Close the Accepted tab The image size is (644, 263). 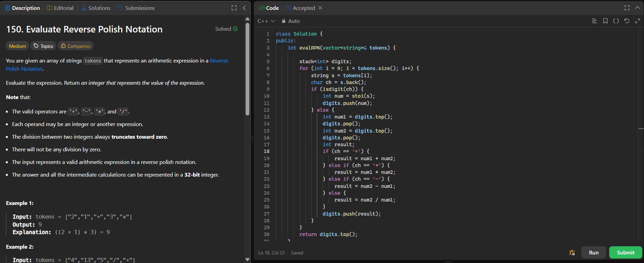[x=320, y=8]
